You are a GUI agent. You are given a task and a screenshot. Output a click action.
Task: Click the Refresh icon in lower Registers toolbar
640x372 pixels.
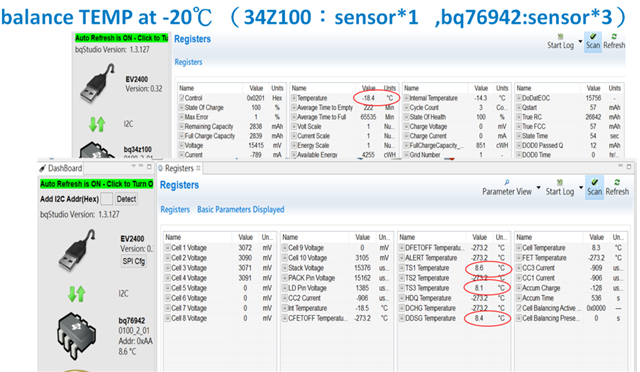[617, 182]
